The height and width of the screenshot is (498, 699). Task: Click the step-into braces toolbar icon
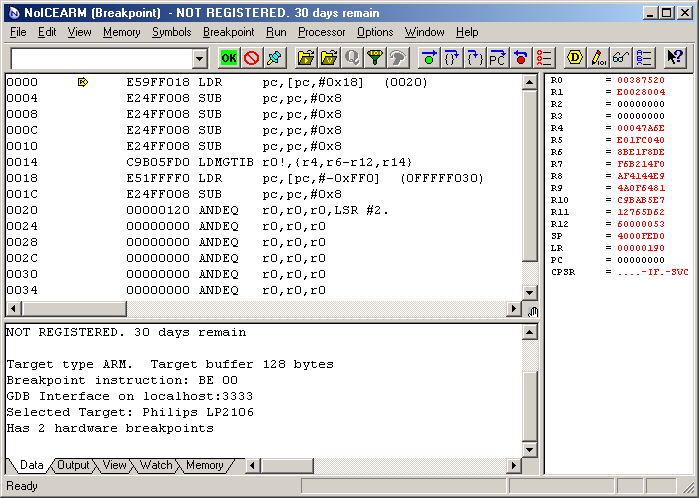pyautogui.click(x=474, y=58)
